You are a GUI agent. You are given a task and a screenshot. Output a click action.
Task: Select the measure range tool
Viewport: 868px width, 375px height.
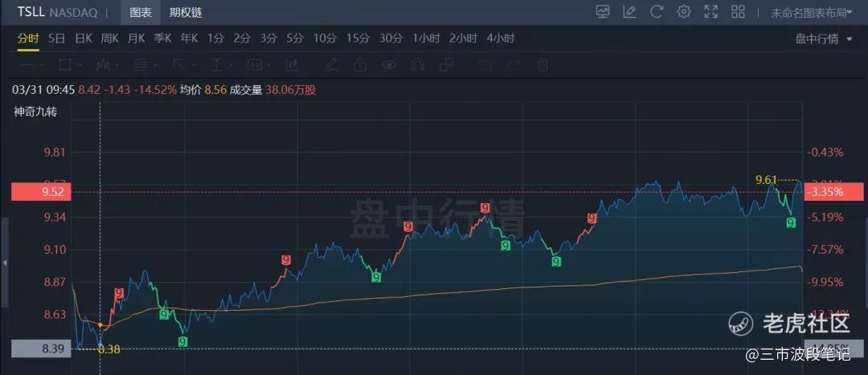(293, 65)
